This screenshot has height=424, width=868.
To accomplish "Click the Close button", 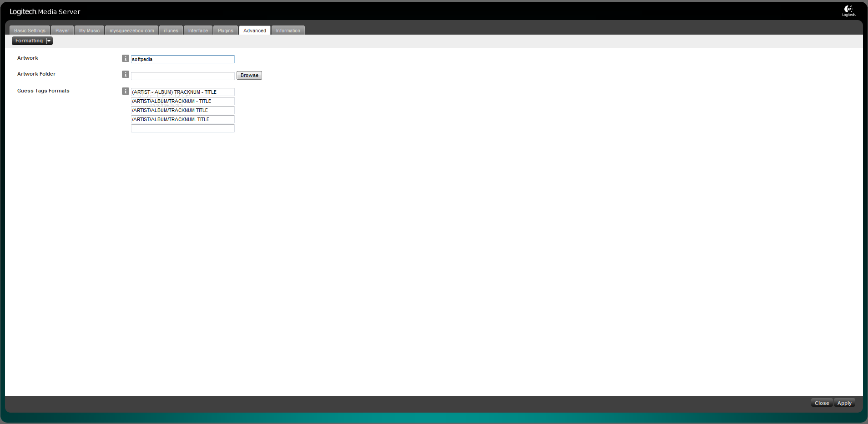I will coord(822,403).
